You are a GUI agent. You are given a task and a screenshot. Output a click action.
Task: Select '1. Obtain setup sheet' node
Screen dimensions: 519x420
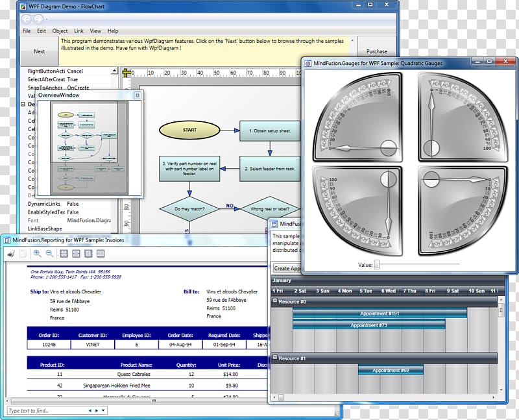pyautogui.click(x=270, y=131)
